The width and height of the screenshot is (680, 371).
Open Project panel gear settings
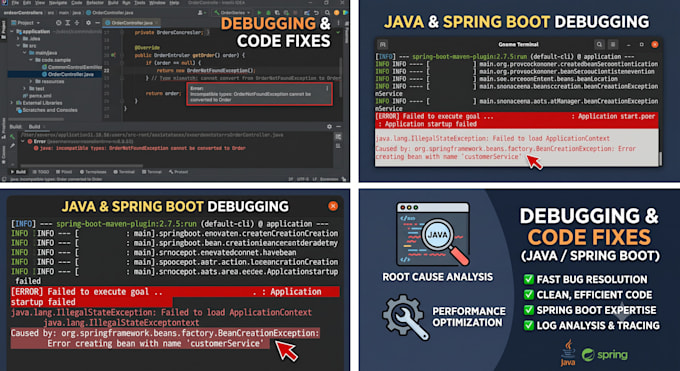[x=88, y=23]
